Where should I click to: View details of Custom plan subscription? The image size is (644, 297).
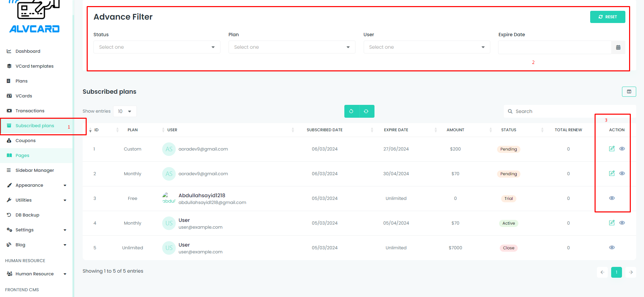pyautogui.click(x=622, y=149)
